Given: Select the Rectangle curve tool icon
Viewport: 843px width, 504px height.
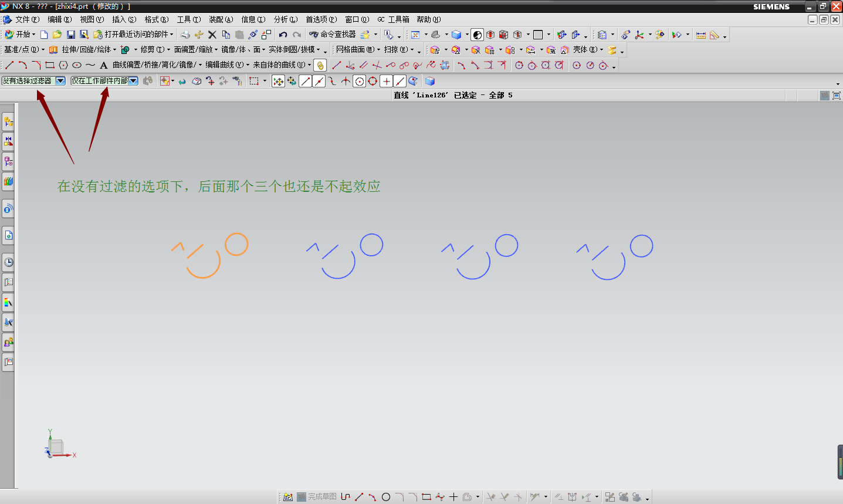Looking at the screenshot, I should pos(50,65).
